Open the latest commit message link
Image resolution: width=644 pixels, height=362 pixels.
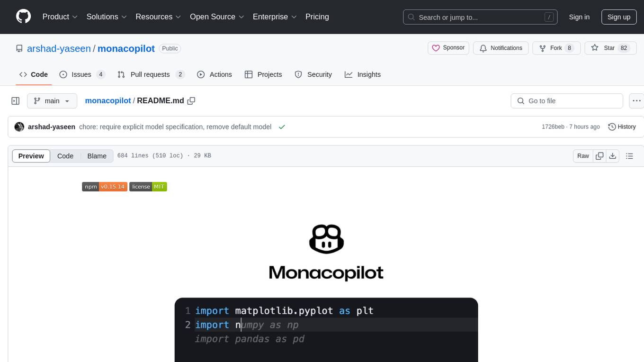tap(175, 127)
